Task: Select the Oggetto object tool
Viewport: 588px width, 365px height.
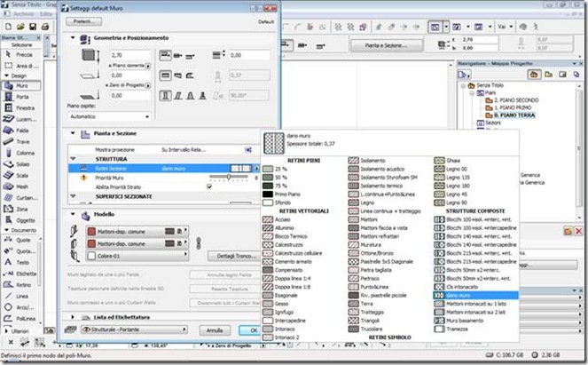Action: click(20, 220)
